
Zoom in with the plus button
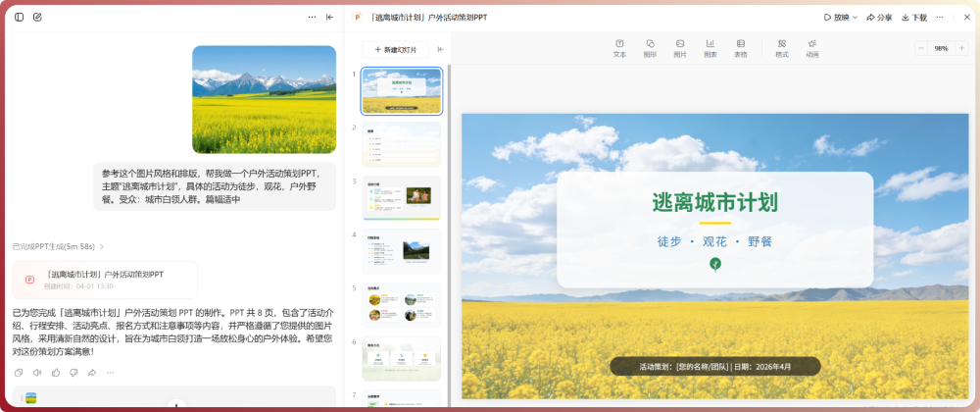click(962, 48)
